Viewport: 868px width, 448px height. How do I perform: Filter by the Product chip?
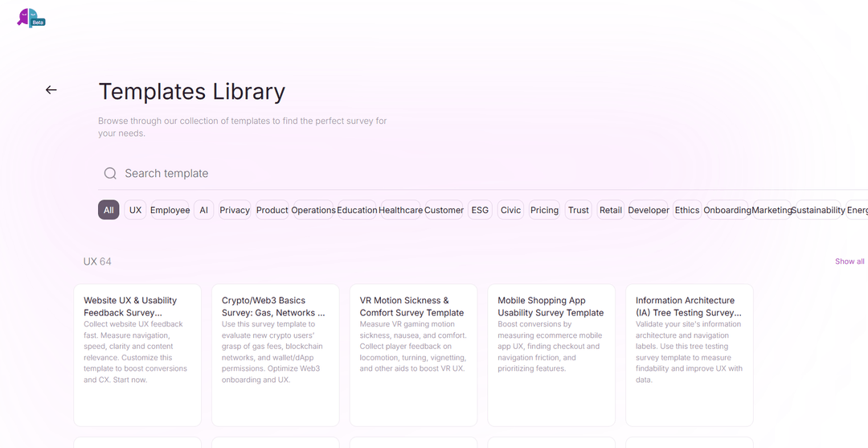click(x=272, y=210)
